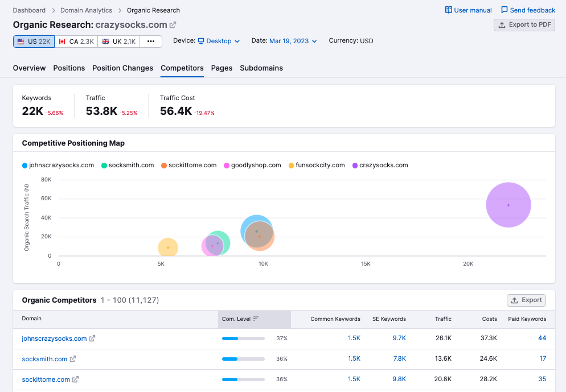Switch to the Positions tab
Screen dimensions: 566x392
click(69, 68)
